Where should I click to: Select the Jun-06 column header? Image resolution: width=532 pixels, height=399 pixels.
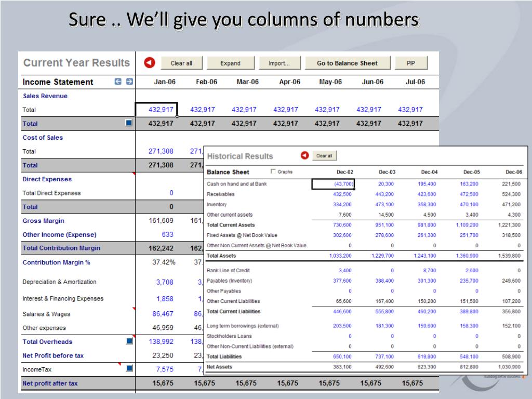pyautogui.click(x=373, y=82)
